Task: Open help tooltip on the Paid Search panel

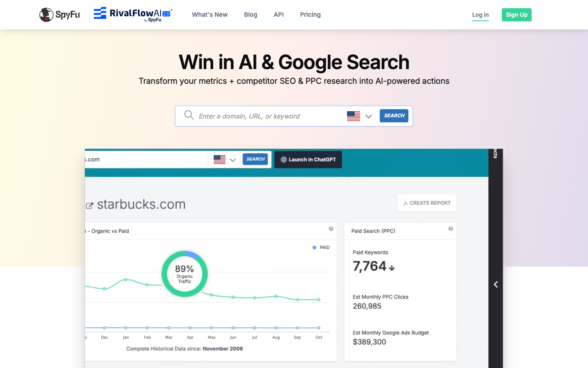Action: click(x=450, y=228)
